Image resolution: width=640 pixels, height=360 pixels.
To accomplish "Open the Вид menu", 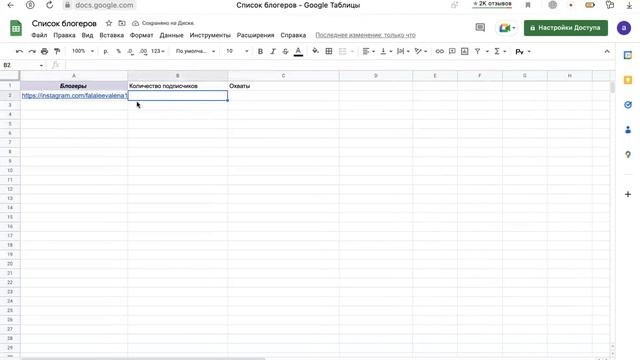I will 87,35.
